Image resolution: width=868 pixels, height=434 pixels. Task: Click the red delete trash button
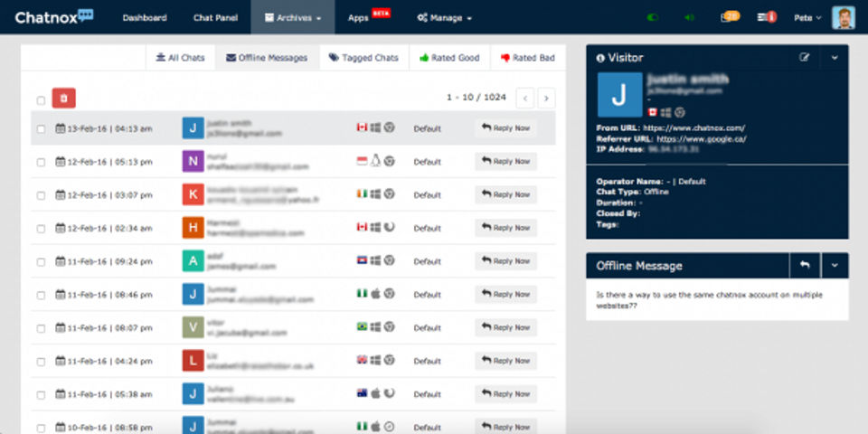(63, 98)
